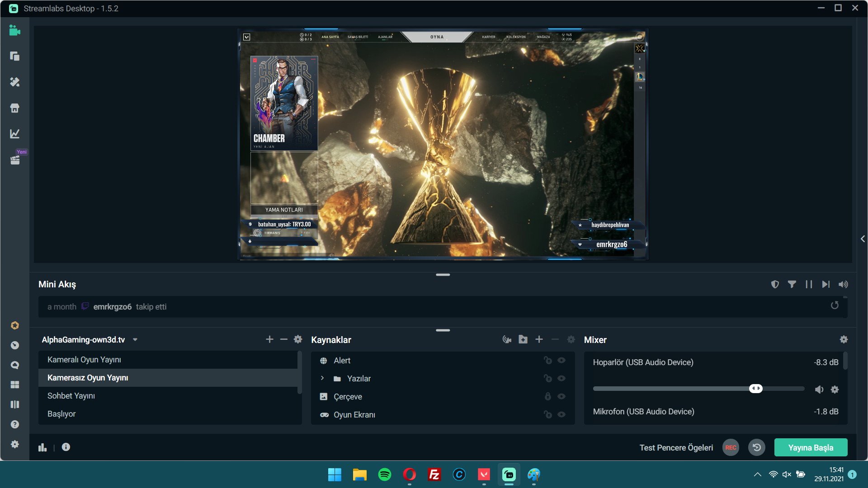Toggle lock on the Oyun Ekranı source

point(548,414)
